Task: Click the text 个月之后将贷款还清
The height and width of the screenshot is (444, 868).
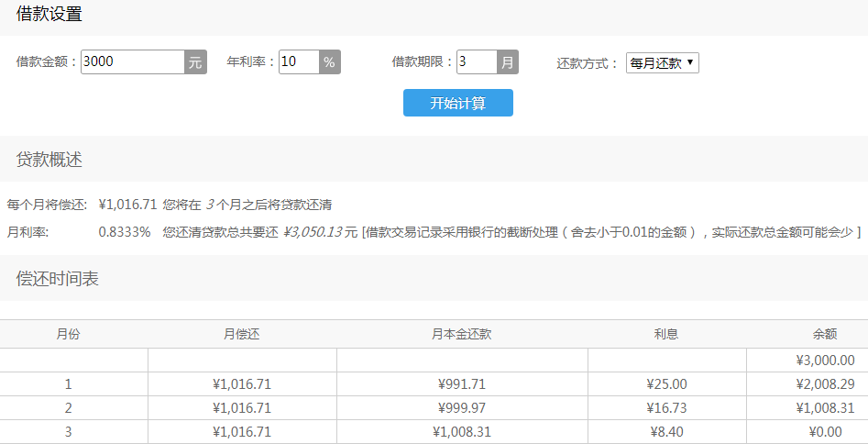Action: (x=274, y=205)
